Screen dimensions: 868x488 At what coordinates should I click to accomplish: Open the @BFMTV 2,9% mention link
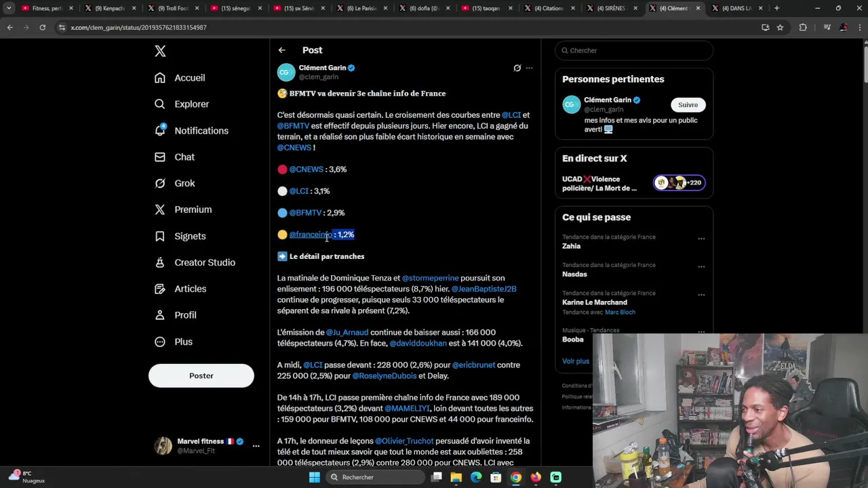click(x=305, y=213)
